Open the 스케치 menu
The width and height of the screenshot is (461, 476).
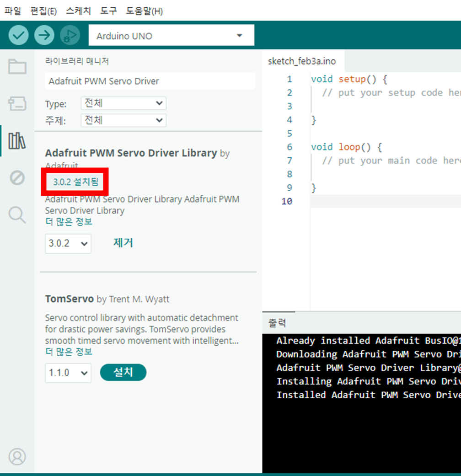point(78,11)
